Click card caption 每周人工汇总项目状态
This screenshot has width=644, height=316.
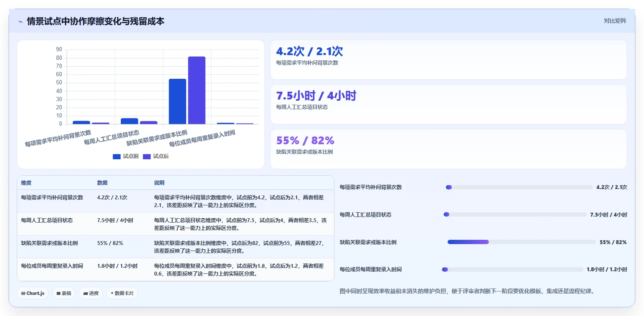(302, 107)
